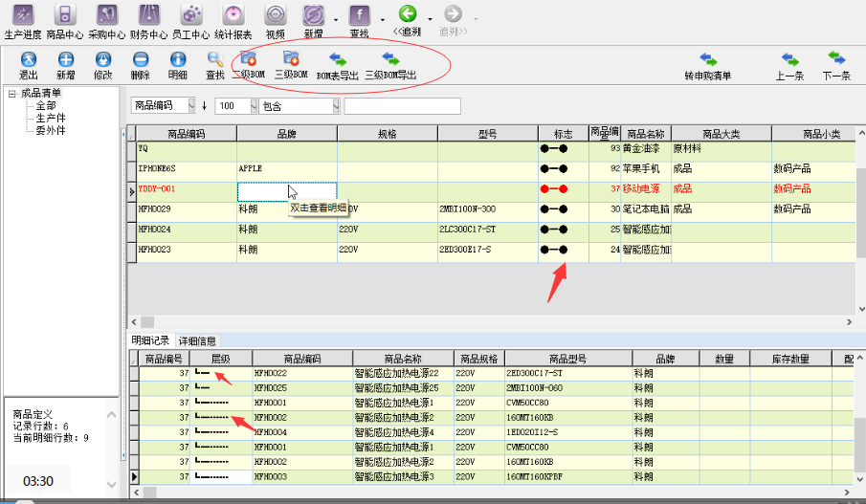Screen dimensions: 866x504
Task: Collapse the 成品清单 tree node
Action: point(11,94)
